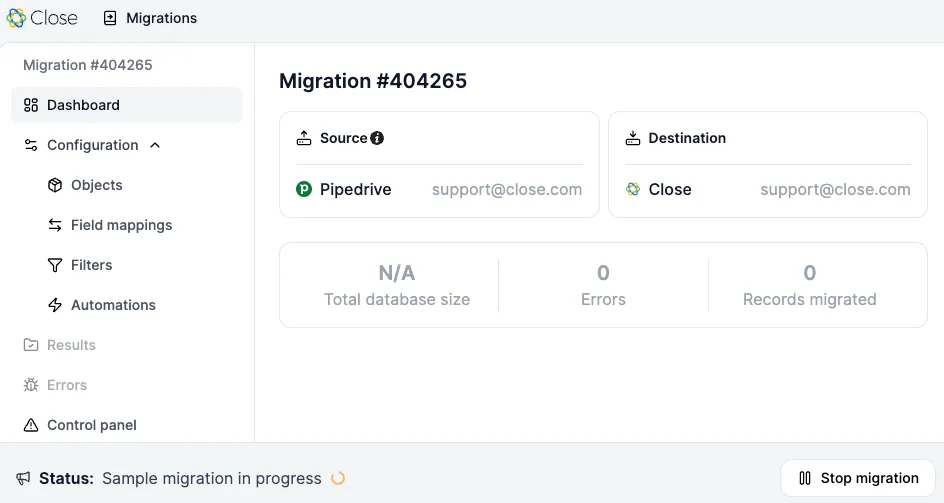Click the Filters funnel icon
Viewport: 944px width, 503px height.
pos(55,265)
